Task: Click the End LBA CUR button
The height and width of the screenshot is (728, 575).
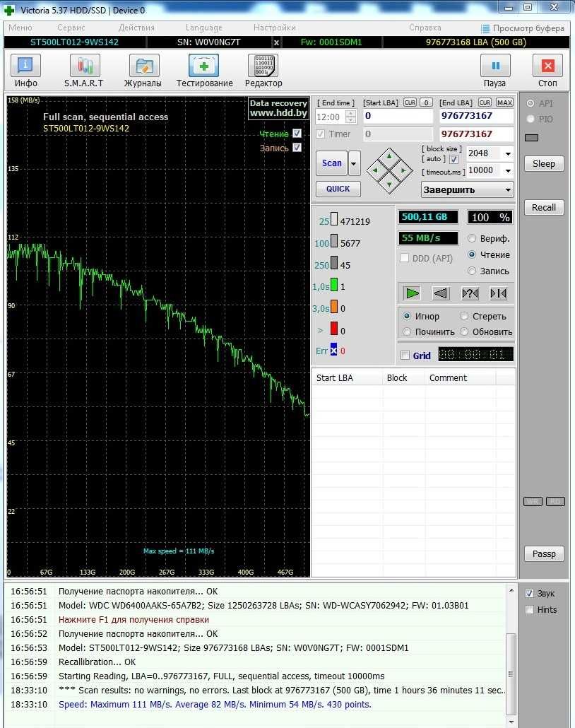Action: tap(485, 102)
